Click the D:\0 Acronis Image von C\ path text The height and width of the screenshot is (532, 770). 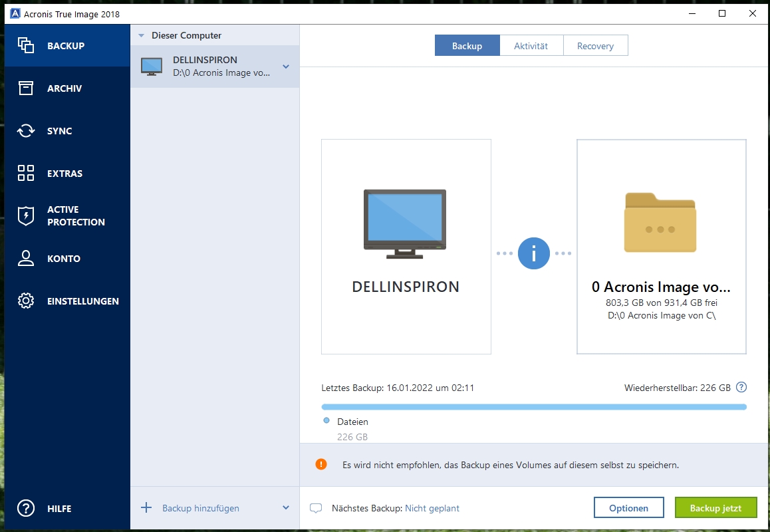coord(662,315)
